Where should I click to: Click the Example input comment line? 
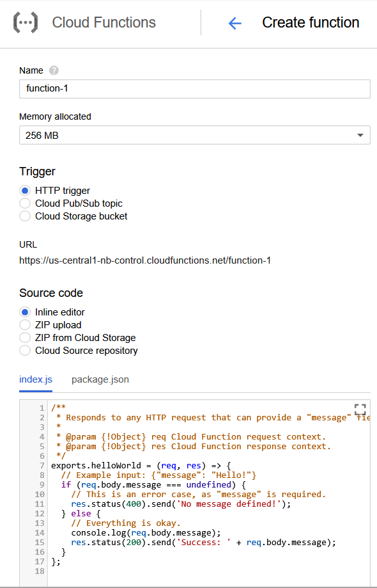pos(158,475)
